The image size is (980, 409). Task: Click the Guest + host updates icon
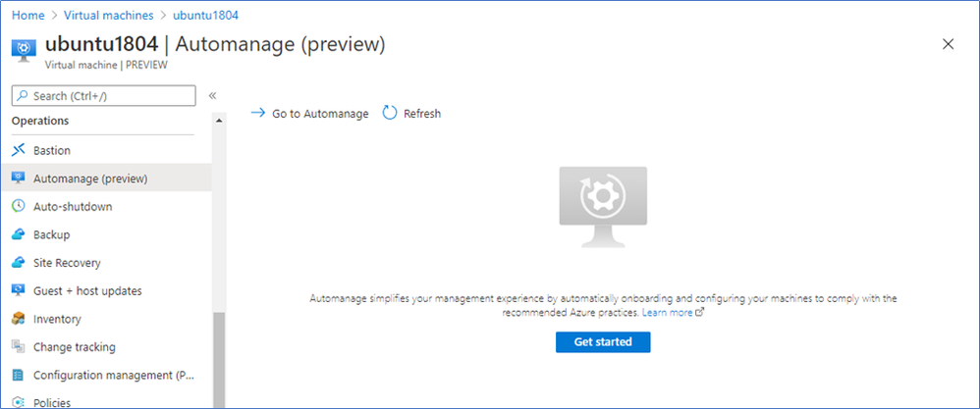19,290
